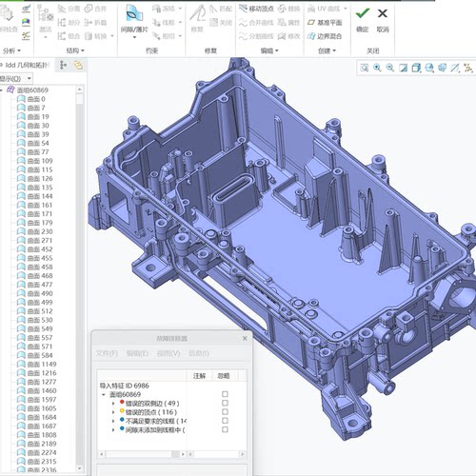Select 曲面 2274 in model tree

click(x=36, y=452)
